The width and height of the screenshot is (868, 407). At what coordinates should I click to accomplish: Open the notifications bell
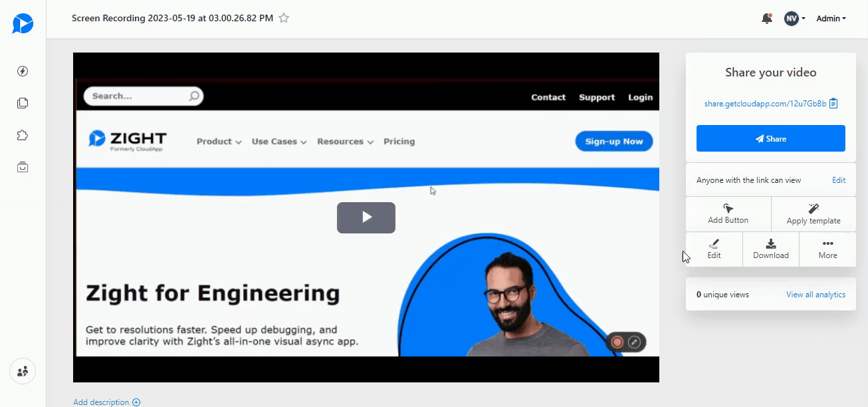(767, 19)
